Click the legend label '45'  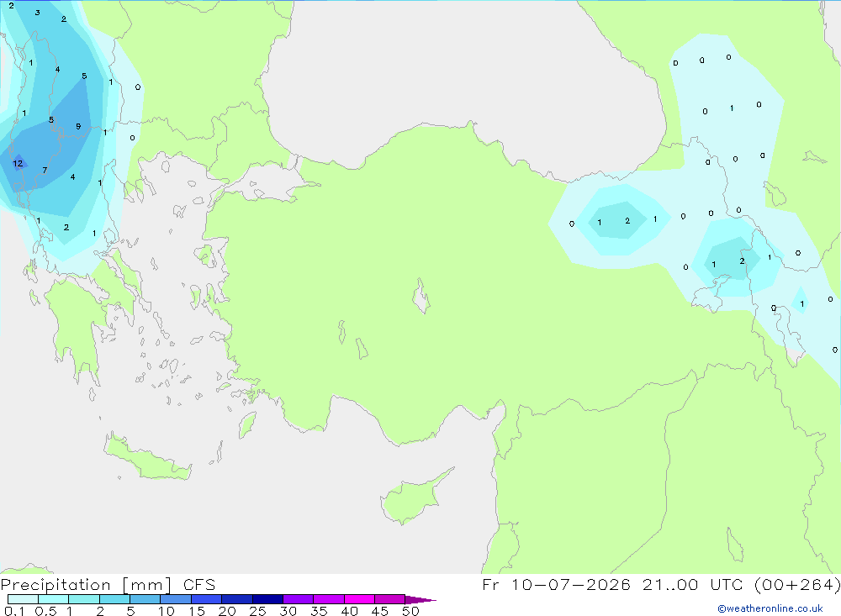[x=380, y=611]
